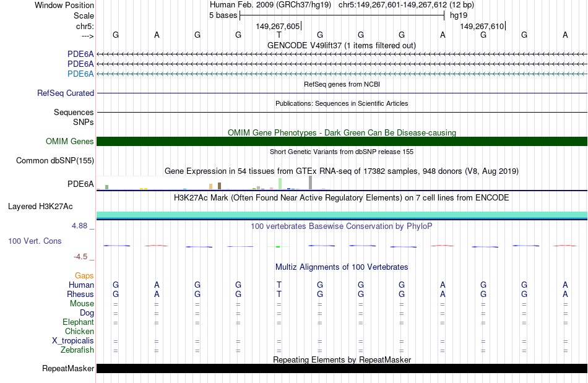Click the "RefSeq genes from NCBI" title
Image resolution: width=588 pixels, height=383 pixels.
click(x=342, y=84)
